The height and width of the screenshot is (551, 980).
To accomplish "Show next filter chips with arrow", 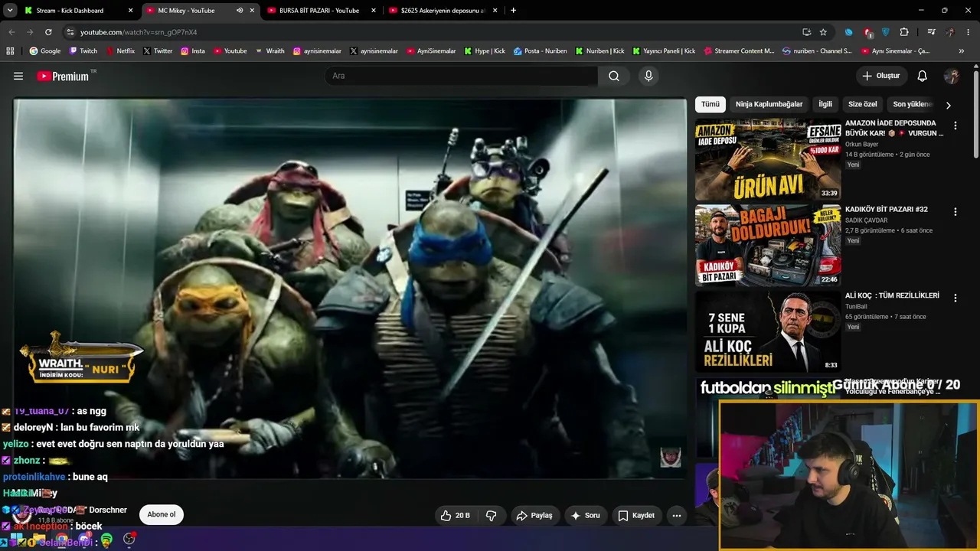I will click(948, 105).
